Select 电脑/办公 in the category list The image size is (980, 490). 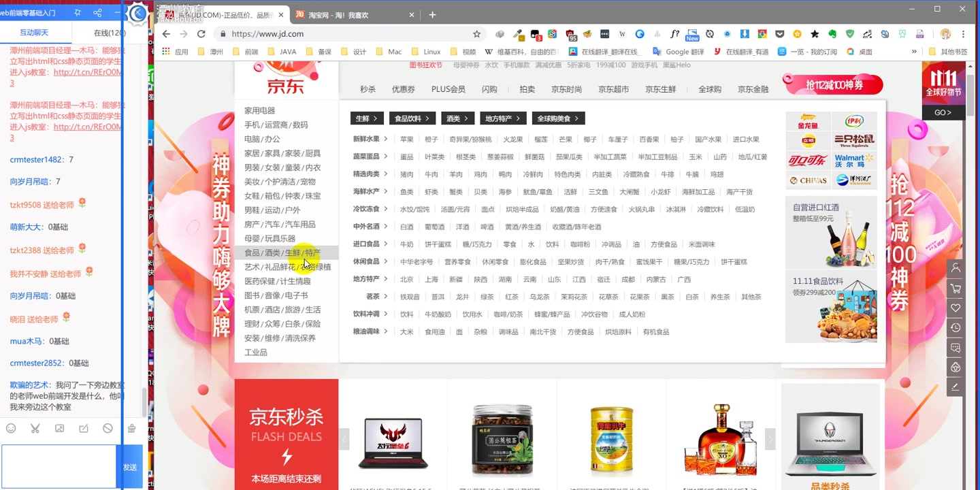click(262, 139)
